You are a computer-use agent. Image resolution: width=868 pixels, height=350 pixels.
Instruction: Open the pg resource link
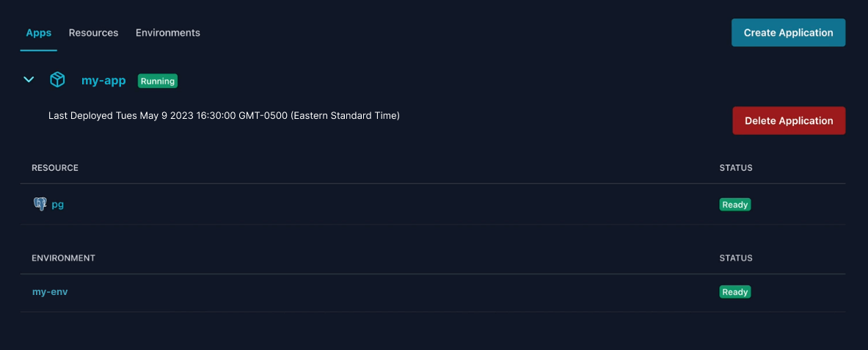coord(57,205)
